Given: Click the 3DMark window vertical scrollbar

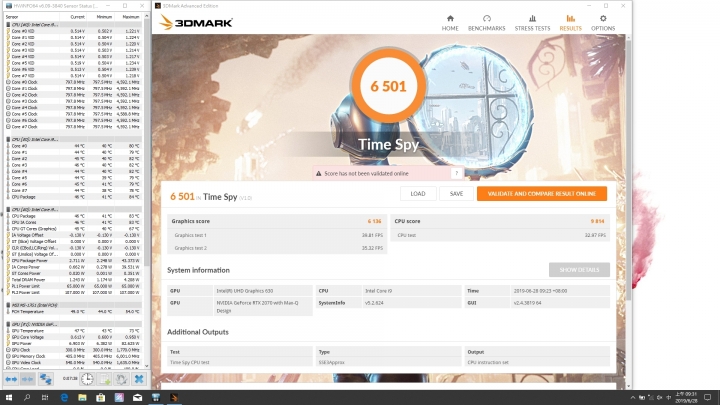Looking at the screenshot, I should pyautogui.click(x=628, y=170).
